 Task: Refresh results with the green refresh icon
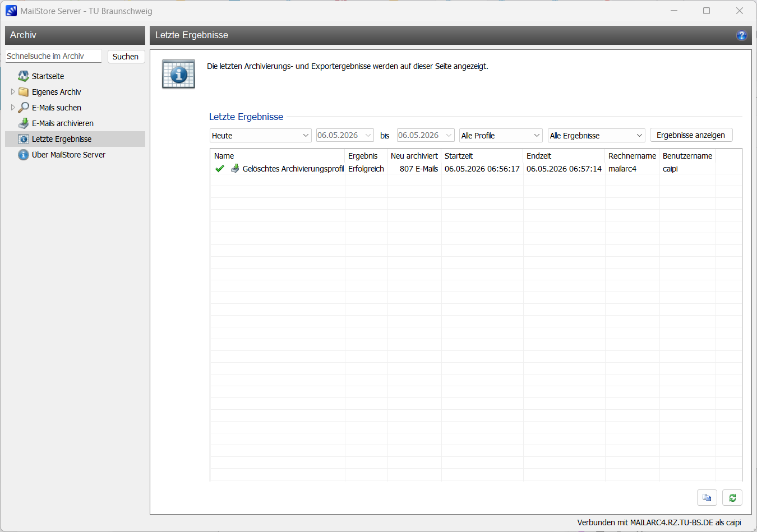732,497
